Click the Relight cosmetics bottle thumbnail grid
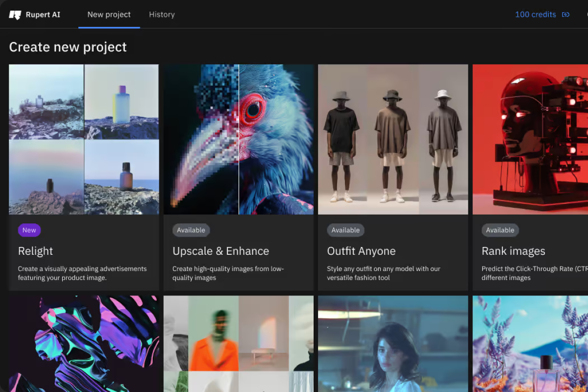 tap(84, 139)
